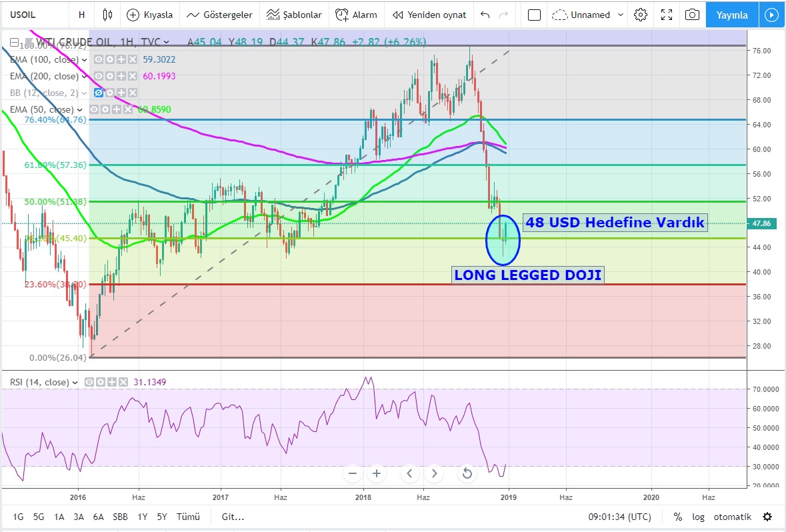
Task: Toggle visibility of EMA (50, close)
Action: (x=94, y=109)
